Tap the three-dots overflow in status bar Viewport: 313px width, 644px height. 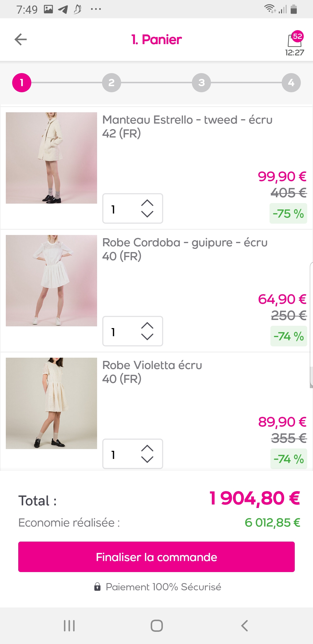pyautogui.click(x=96, y=9)
